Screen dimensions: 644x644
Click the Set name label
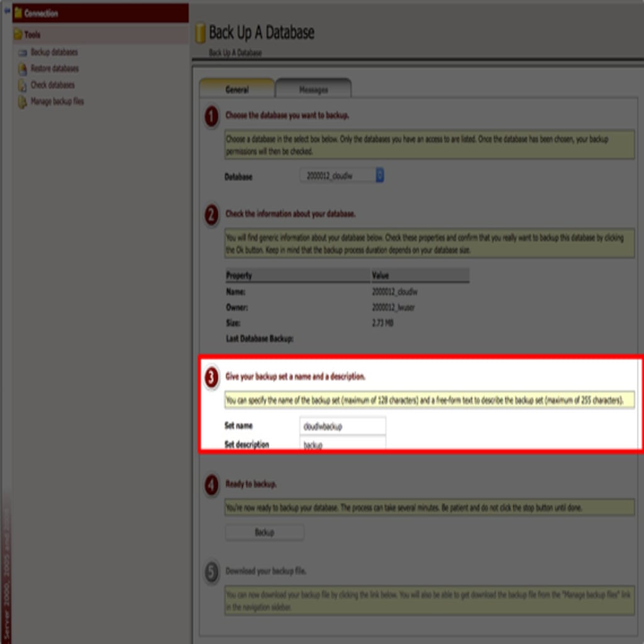[238, 426]
